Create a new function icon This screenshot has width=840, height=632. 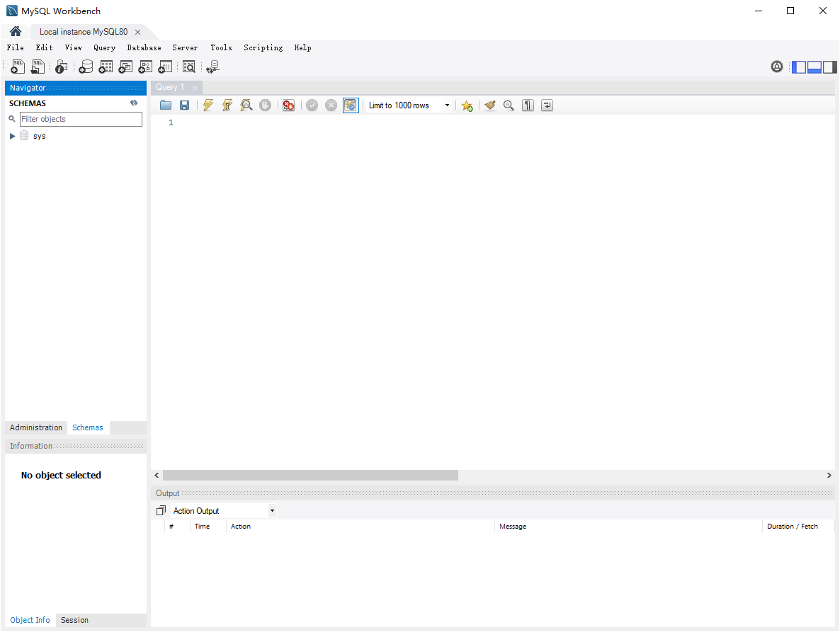click(165, 67)
